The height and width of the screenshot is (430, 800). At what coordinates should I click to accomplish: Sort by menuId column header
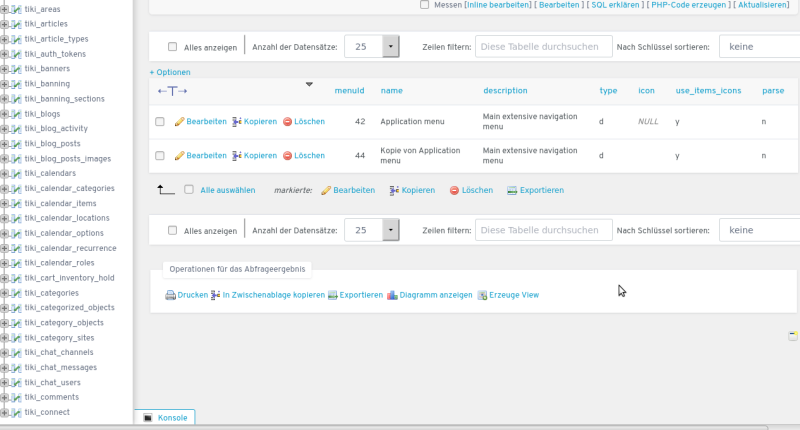tap(349, 91)
